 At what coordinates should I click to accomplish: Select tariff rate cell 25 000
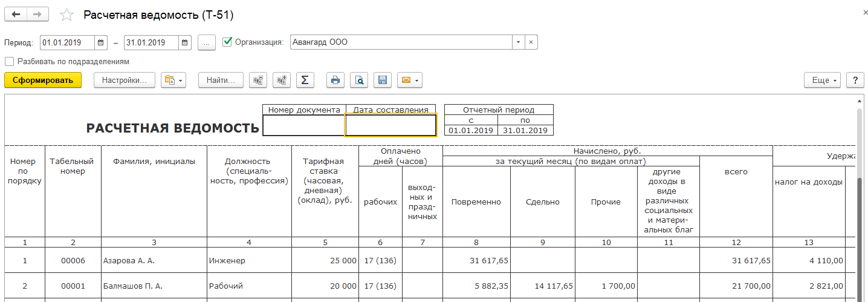325,260
